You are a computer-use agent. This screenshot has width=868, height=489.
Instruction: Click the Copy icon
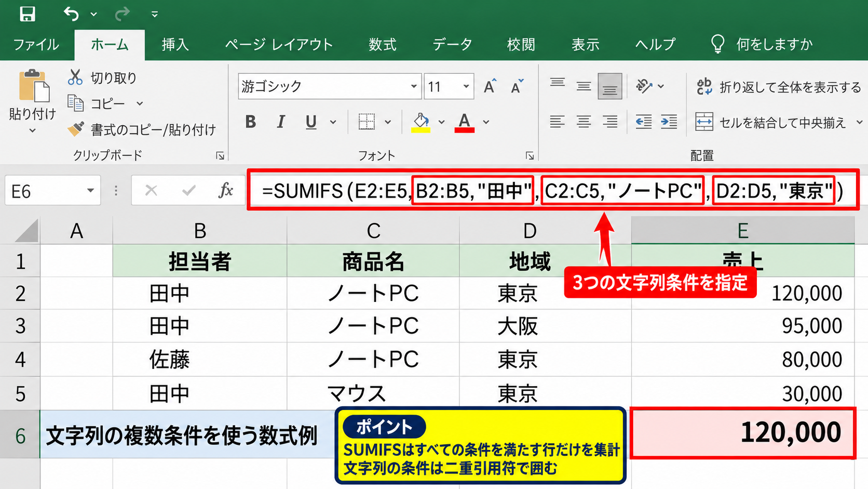(x=76, y=103)
